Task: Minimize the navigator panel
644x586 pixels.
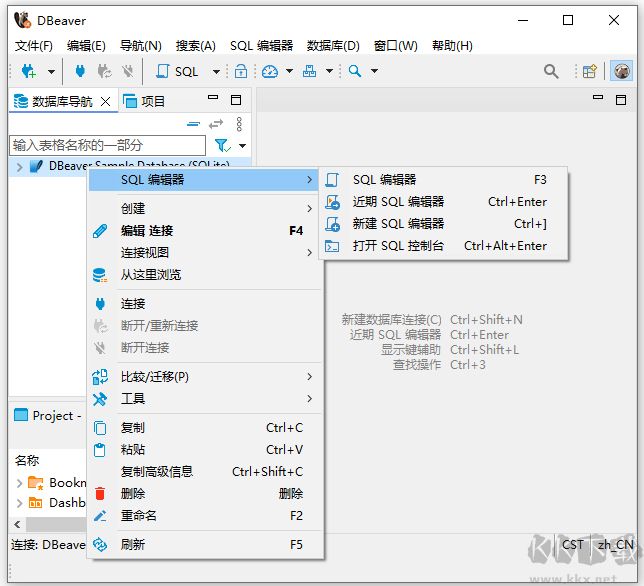Action: pos(213,98)
